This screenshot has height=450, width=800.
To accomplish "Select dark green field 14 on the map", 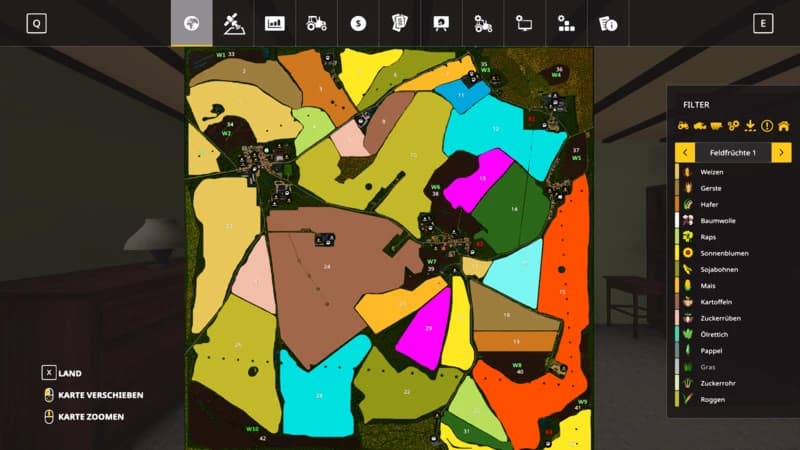I will pos(514,209).
